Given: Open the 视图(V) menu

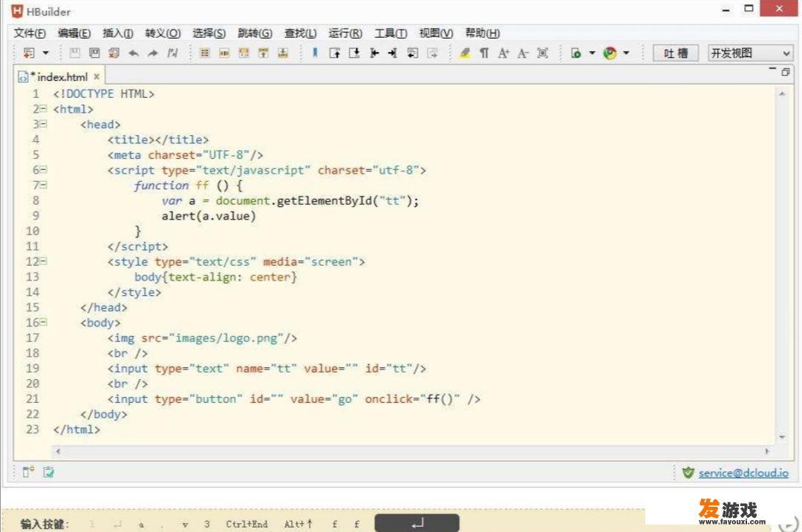Looking at the screenshot, I should coord(436,33).
